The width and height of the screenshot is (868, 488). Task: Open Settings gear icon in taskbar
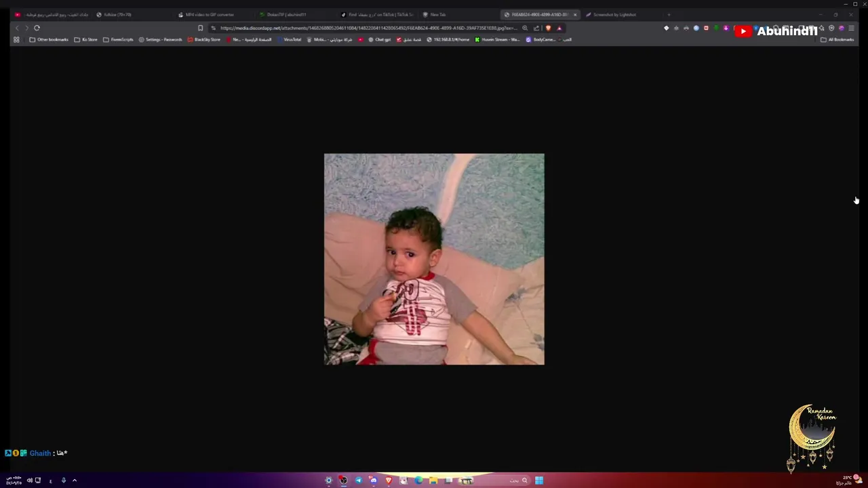(329, 481)
